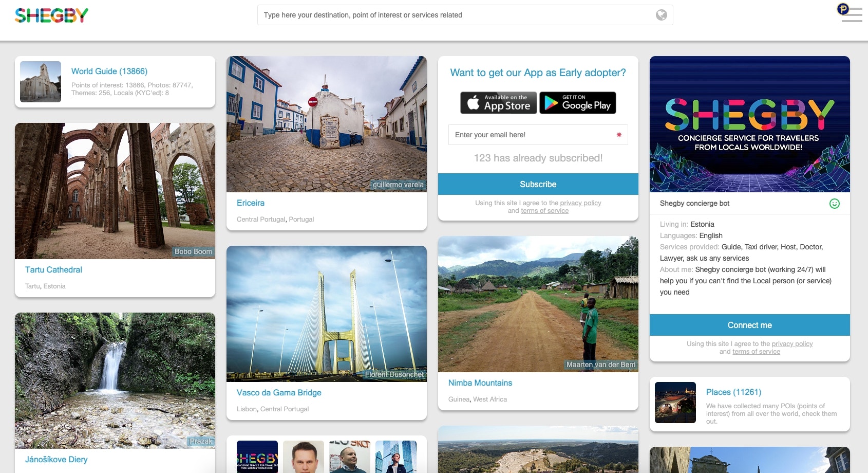The width and height of the screenshot is (868, 473).
Task: Click Central Portugal link under Ericeira
Action: point(261,220)
